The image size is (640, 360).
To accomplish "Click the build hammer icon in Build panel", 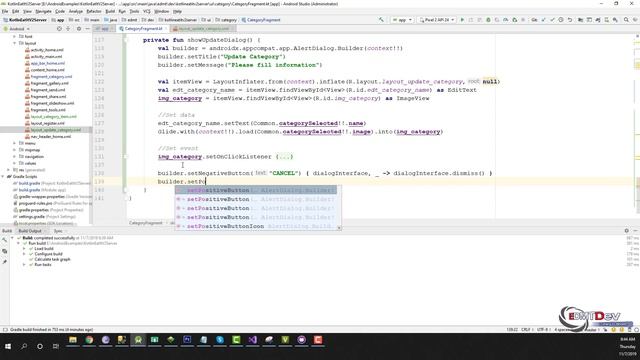I will coord(4,240).
